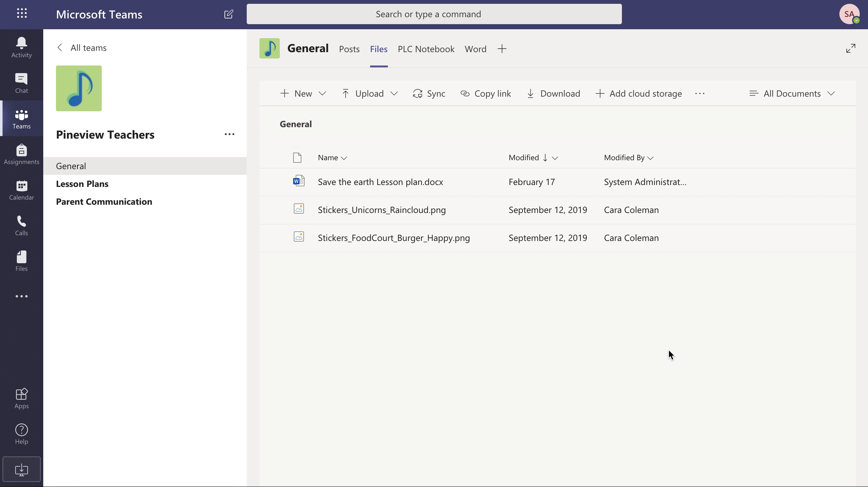Open the Lesson Plans channel
This screenshot has width=868, height=487.
pos(82,184)
